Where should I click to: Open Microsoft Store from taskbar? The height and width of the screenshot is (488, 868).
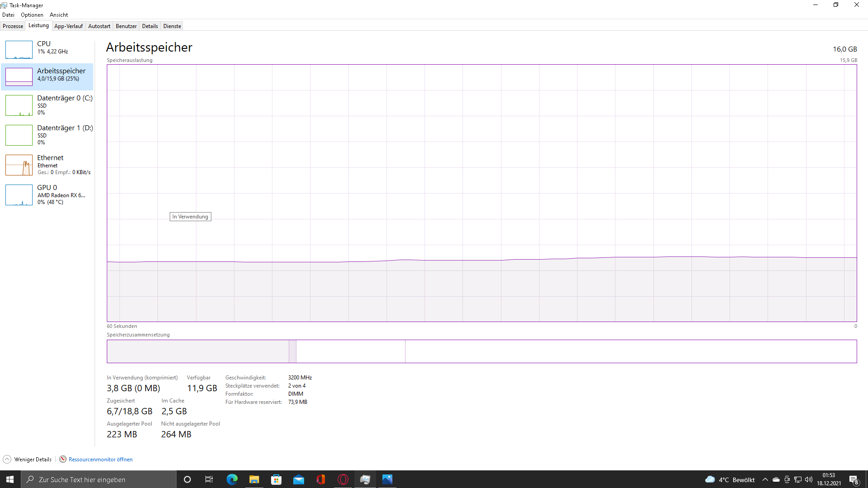(276, 479)
